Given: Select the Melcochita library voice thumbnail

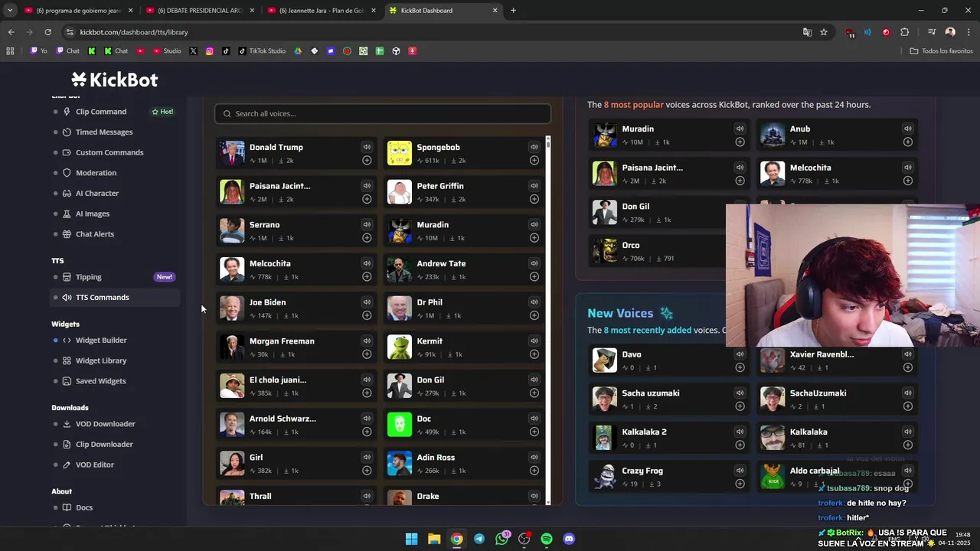Looking at the screenshot, I should click(x=232, y=269).
